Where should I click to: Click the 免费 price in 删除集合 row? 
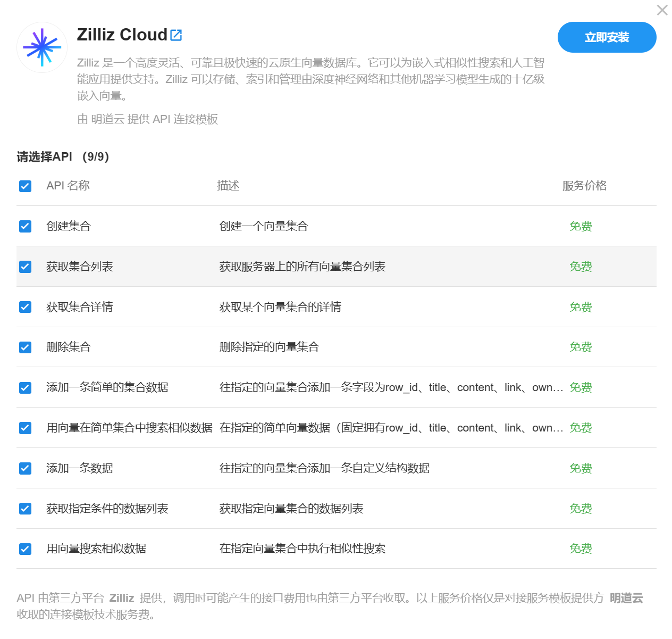pyautogui.click(x=581, y=347)
